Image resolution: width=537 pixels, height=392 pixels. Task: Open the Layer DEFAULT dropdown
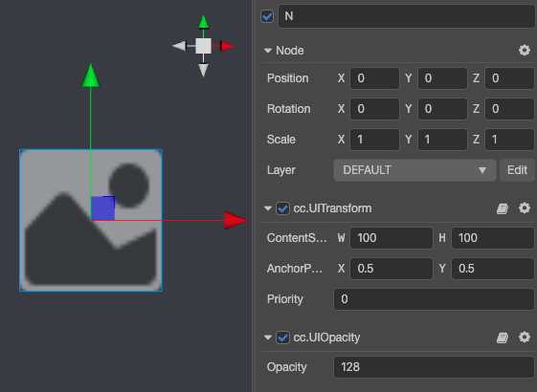414,170
